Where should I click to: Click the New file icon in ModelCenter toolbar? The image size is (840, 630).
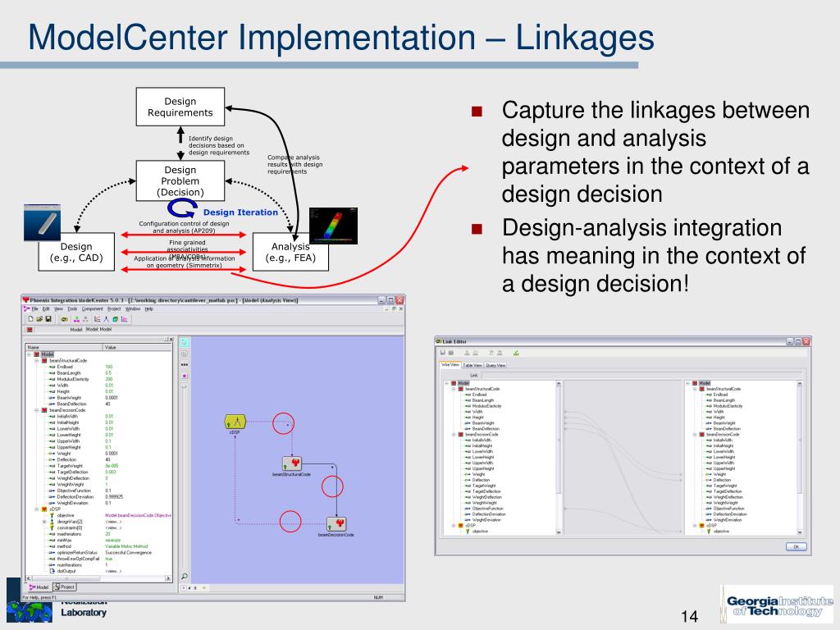tap(30, 319)
